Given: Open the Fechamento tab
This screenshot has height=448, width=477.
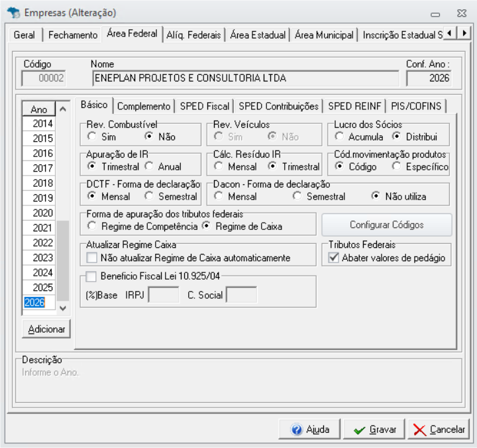Looking at the screenshot, I should point(73,34).
